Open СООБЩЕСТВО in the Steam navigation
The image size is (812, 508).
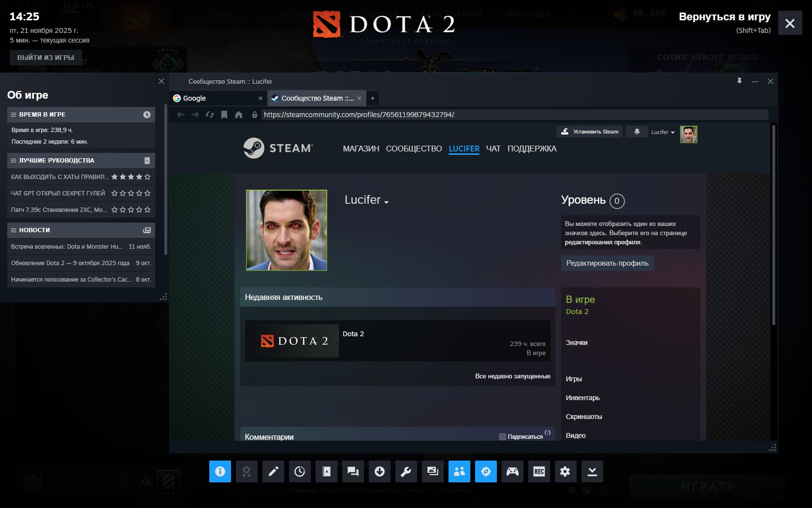[413, 149]
